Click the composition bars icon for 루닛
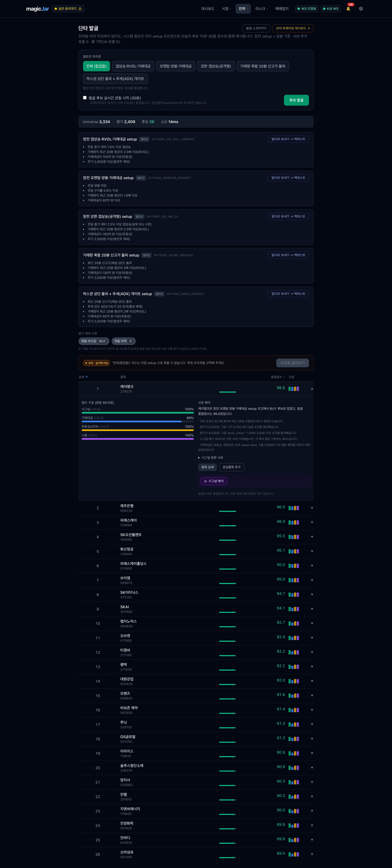 coord(294,725)
